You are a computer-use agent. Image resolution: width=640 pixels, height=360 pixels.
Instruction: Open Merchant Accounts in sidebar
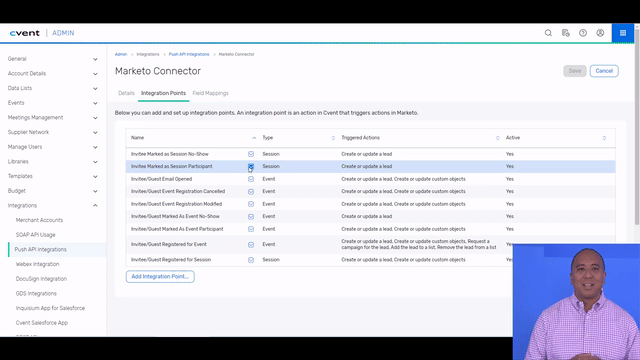(x=39, y=220)
